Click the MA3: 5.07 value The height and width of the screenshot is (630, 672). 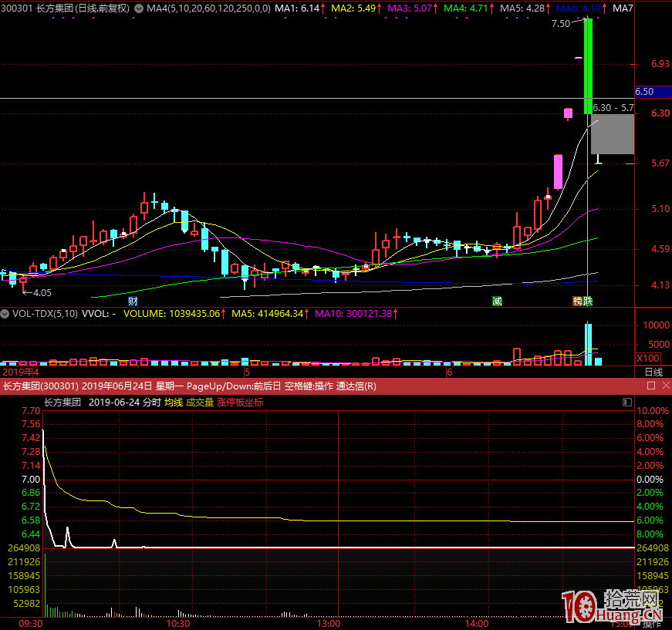coord(410,8)
